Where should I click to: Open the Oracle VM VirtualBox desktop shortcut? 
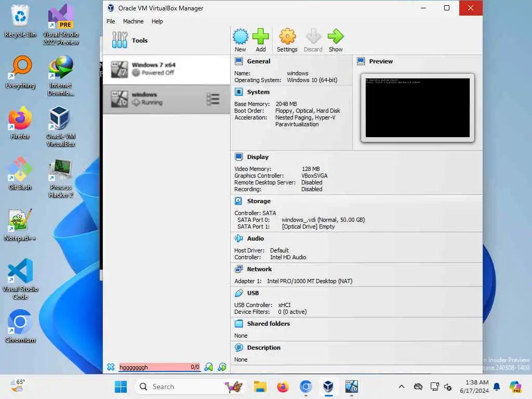pyautogui.click(x=60, y=126)
